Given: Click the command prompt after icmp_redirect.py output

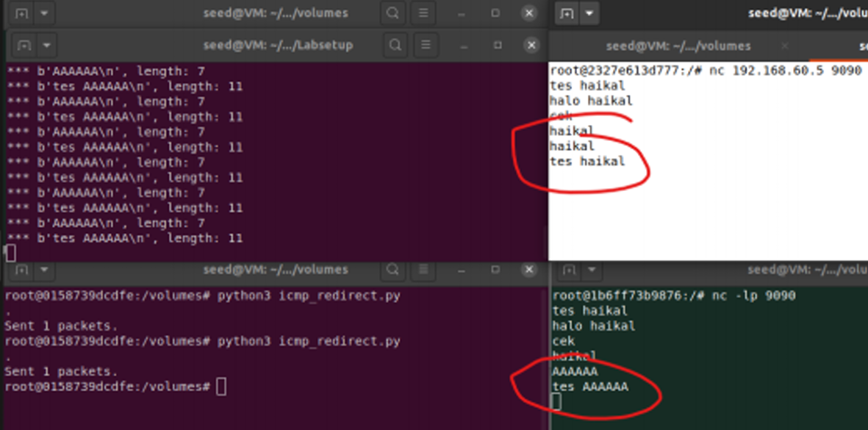Looking at the screenshot, I should [x=222, y=387].
